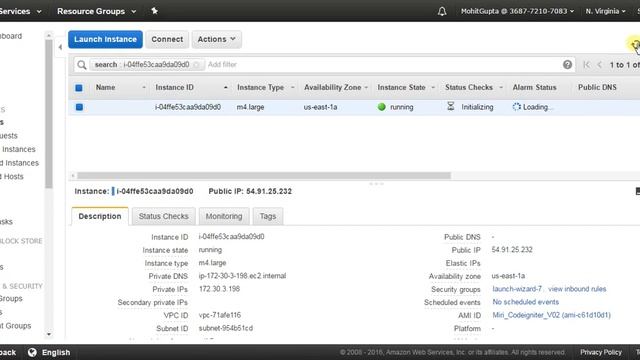Sort by Instance Type column
Screen dimensions: 640x360
260,87
